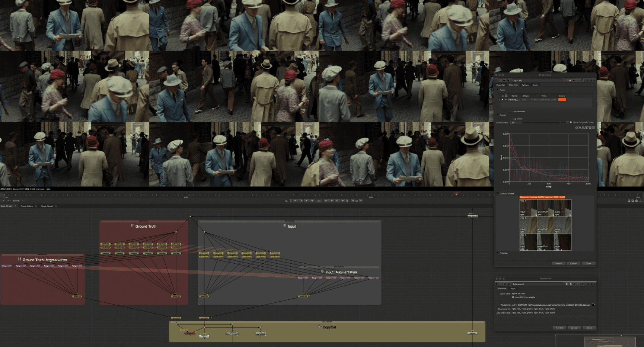Viewport: 644px width, 347px height.
Task: Click Revert in CopyCat1 properties
Action: pyautogui.click(x=559, y=263)
